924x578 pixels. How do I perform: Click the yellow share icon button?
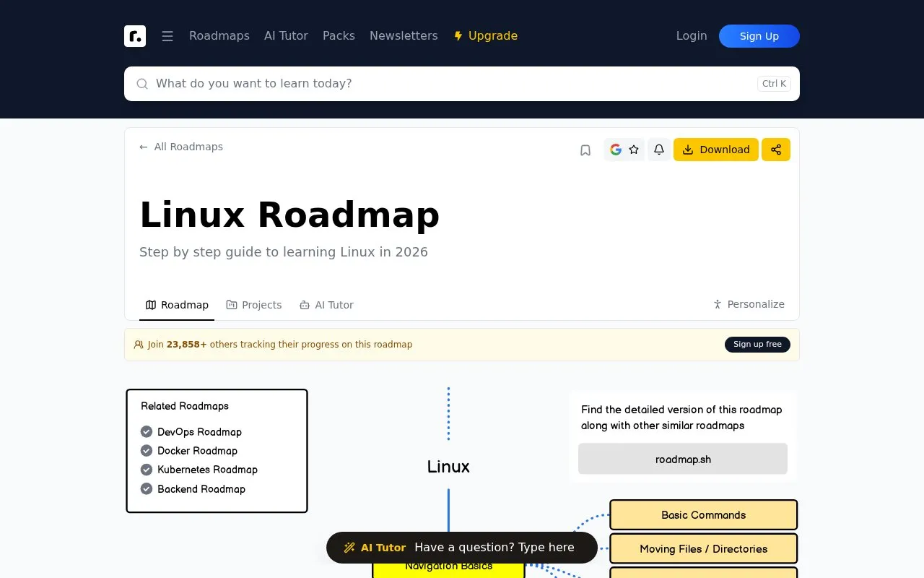tap(776, 150)
